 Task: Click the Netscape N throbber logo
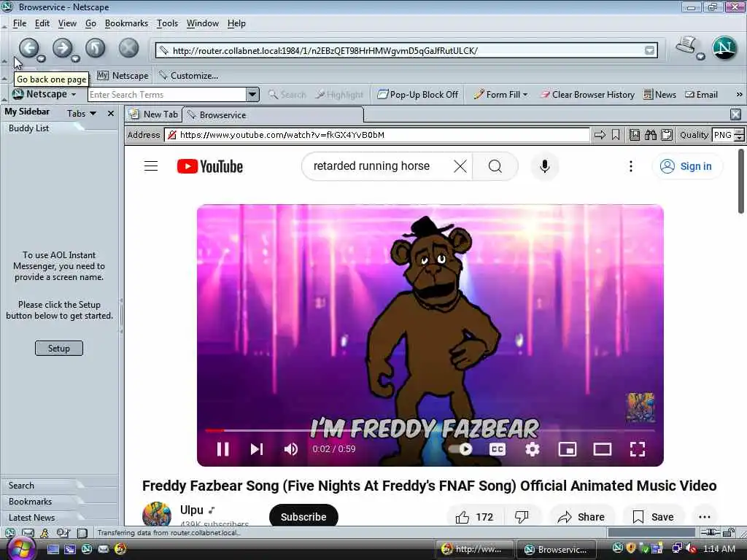(724, 48)
